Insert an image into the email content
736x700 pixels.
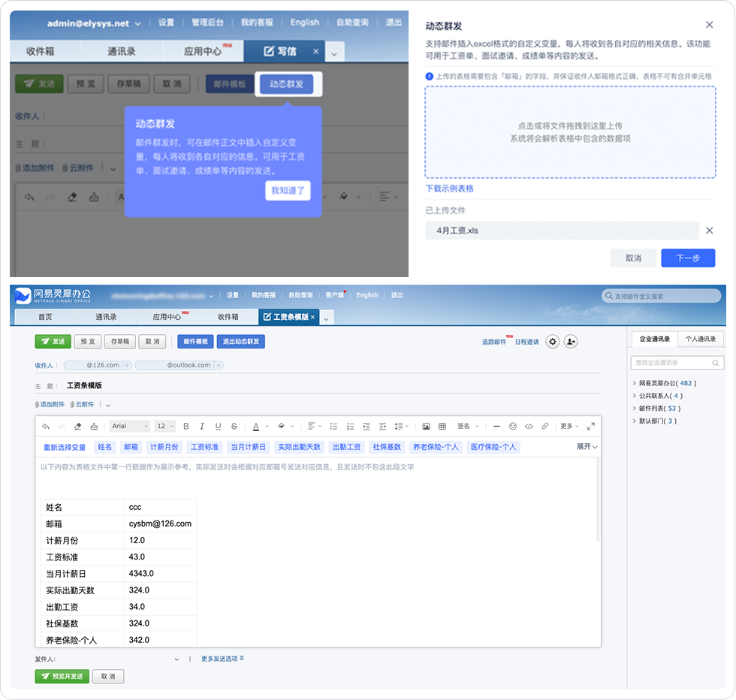[427, 426]
